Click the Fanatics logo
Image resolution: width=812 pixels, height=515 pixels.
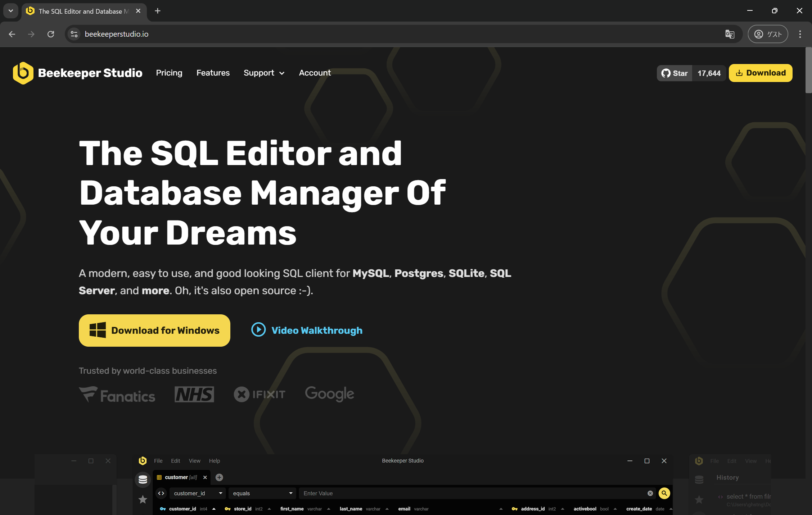(117, 395)
